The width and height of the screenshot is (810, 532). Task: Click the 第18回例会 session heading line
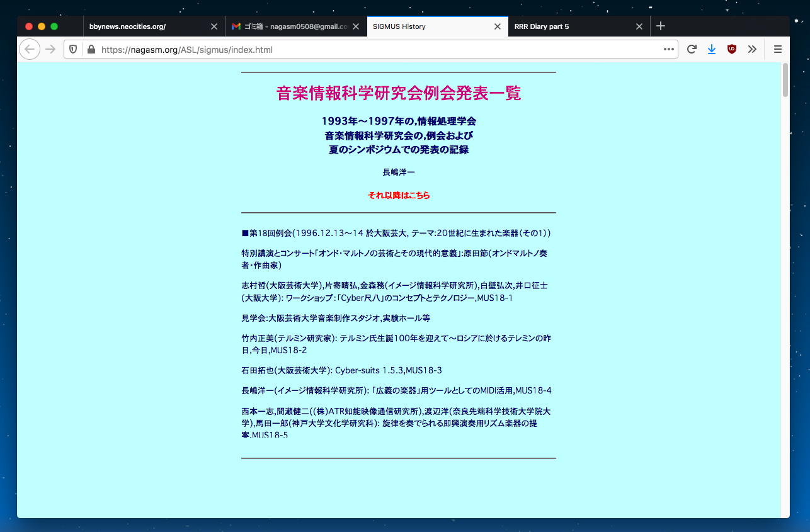(396, 233)
